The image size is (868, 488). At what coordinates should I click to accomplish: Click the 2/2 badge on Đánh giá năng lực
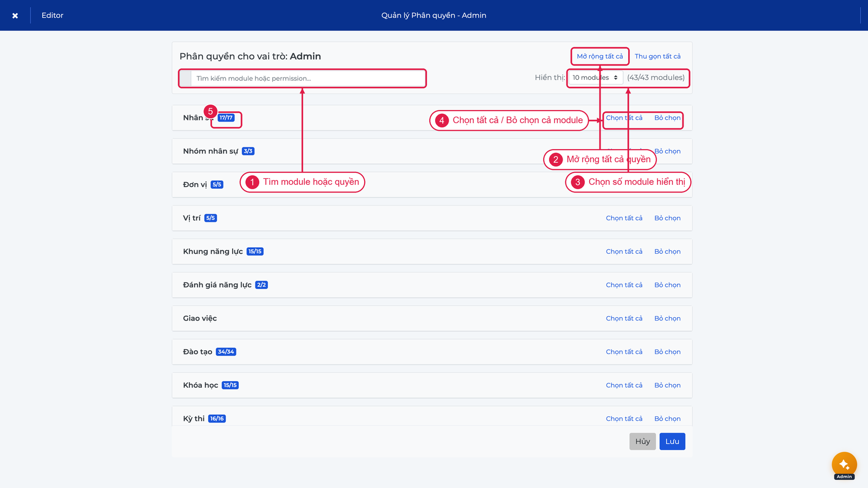(x=261, y=285)
